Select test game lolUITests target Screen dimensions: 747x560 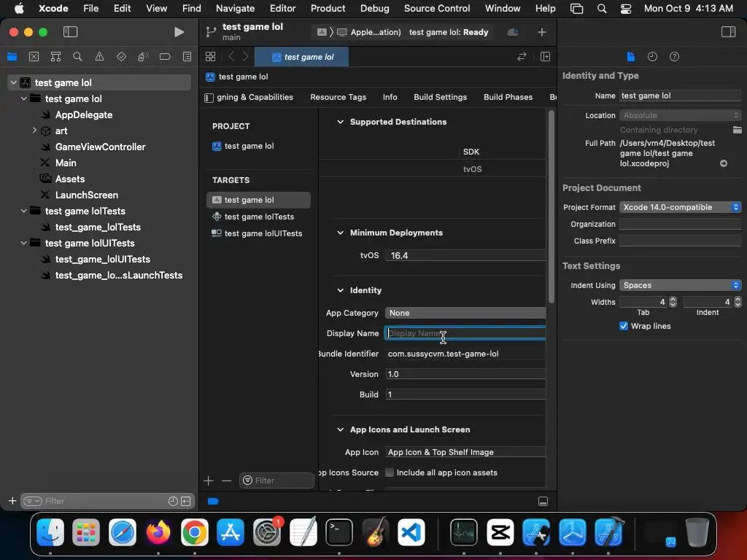click(258, 233)
